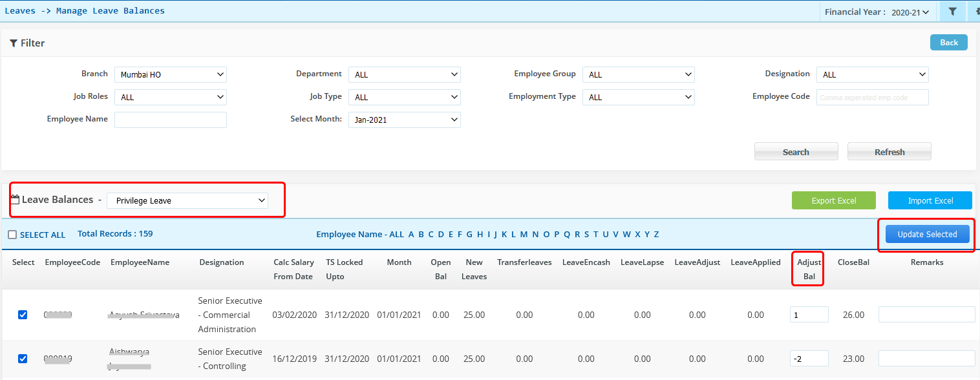Click the EmployeeCode column header
Screen dimensions: 980x380
pos(72,262)
